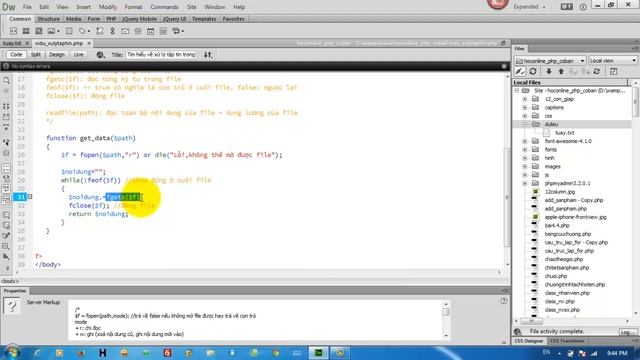Open the hoconline_php_coban site dropdown

550,60
